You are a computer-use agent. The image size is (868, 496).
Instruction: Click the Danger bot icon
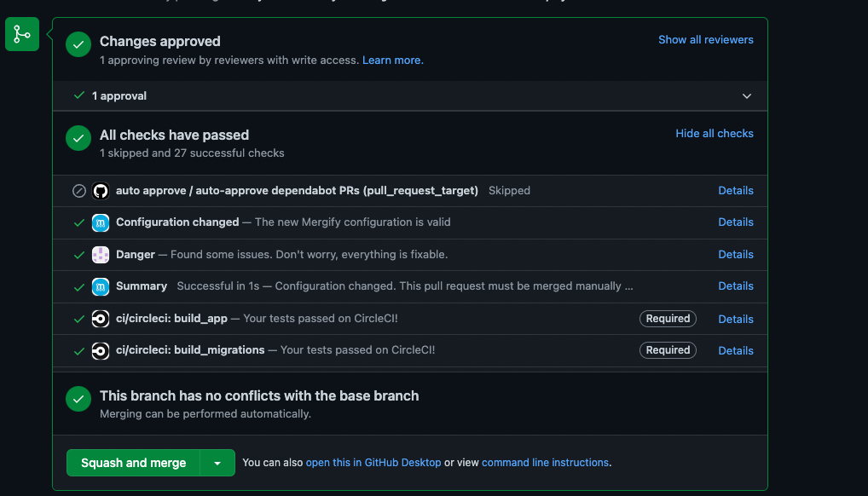point(100,254)
